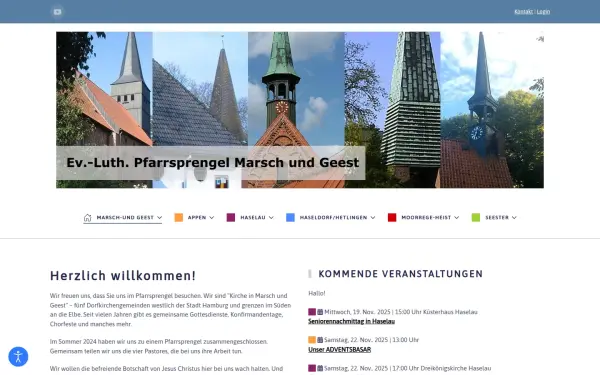Follow the Login link in the header
Screen dimensions: 600x375
click(x=543, y=12)
